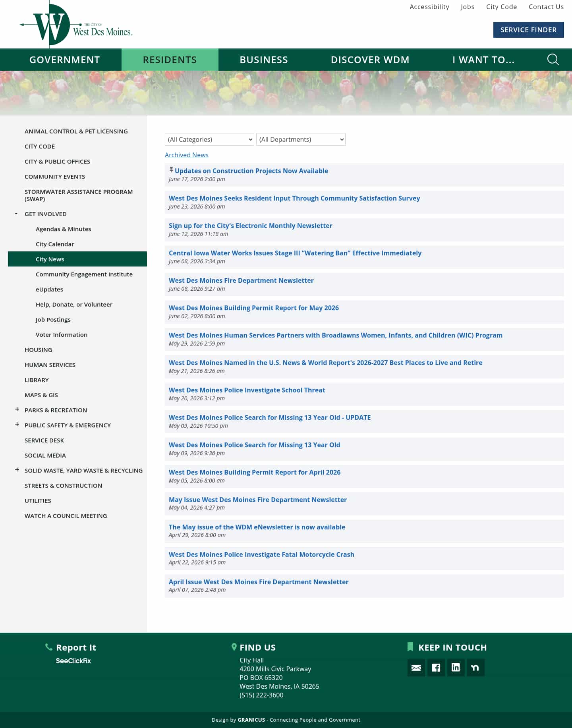Open Agendas & Minutes in sidebar
Image resolution: width=572 pixels, height=728 pixels.
(63, 229)
